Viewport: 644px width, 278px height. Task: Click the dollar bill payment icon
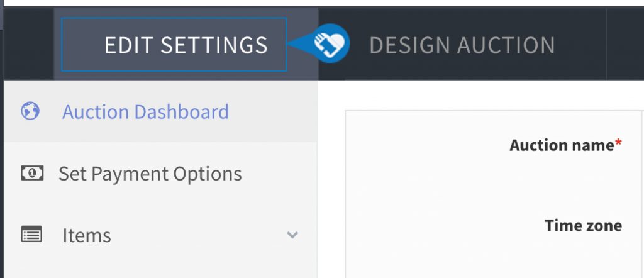pos(32,173)
